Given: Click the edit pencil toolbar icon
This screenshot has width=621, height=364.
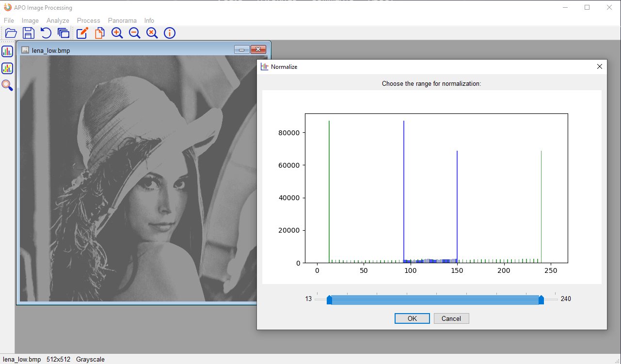Looking at the screenshot, I should pos(82,33).
